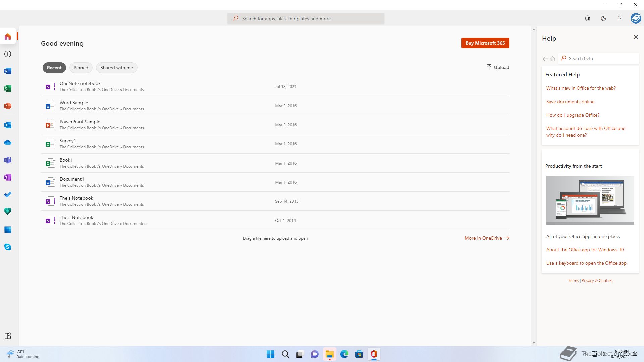Open Use a keyboard to open link
This screenshot has width=644, height=362.
tap(586, 263)
